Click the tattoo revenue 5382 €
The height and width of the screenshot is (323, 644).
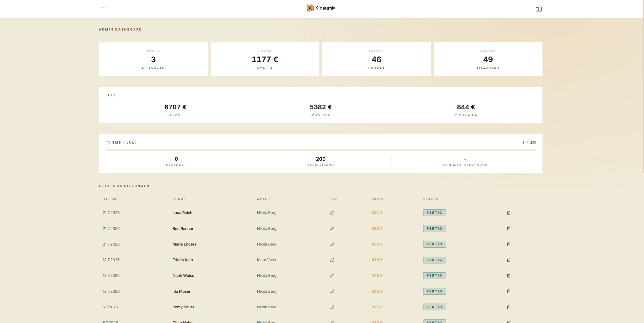pyautogui.click(x=321, y=107)
